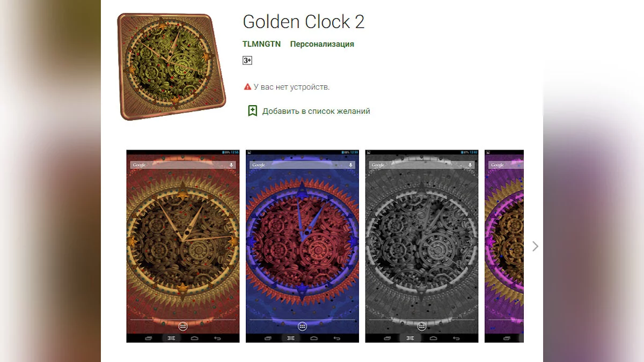The width and height of the screenshot is (644, 362).
Task: Open the red-gold clock screenshot
Action: [183, 246]
